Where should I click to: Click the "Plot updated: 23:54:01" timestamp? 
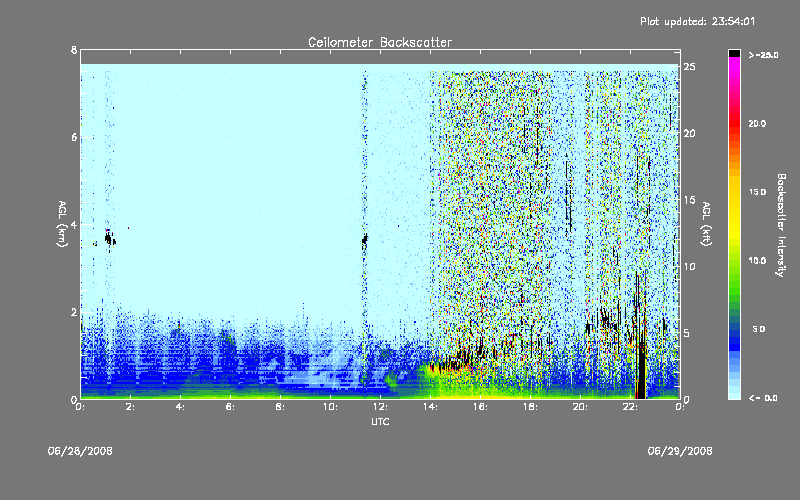[x=697, y=21]
